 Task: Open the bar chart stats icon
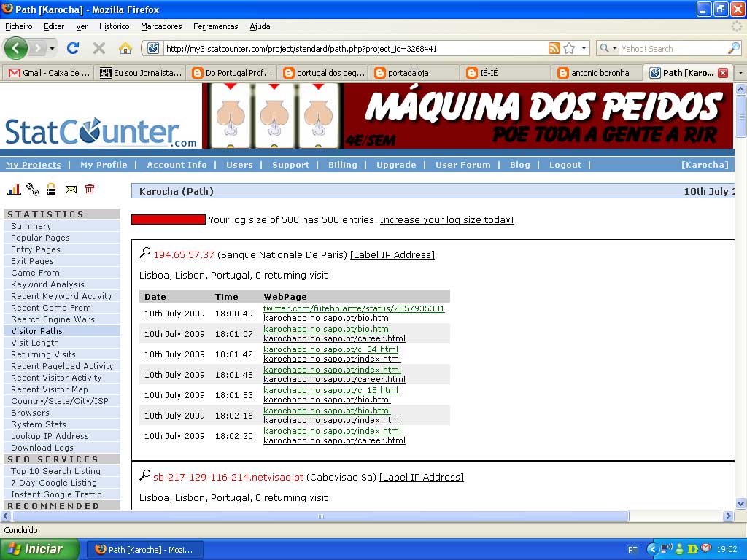click(14, 190)
